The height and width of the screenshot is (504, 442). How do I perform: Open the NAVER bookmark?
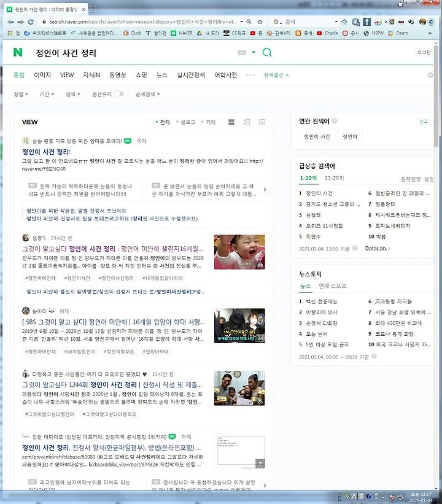[x=182, y=33]
